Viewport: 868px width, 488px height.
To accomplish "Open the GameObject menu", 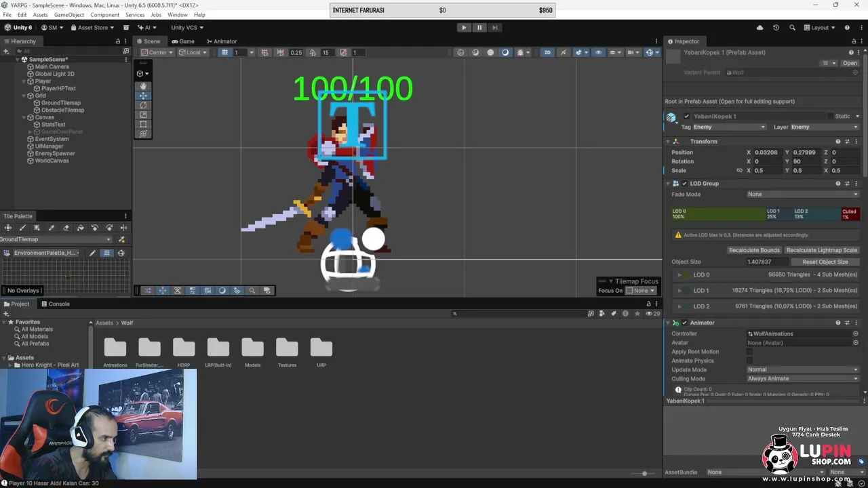I will tap(69, 15).
